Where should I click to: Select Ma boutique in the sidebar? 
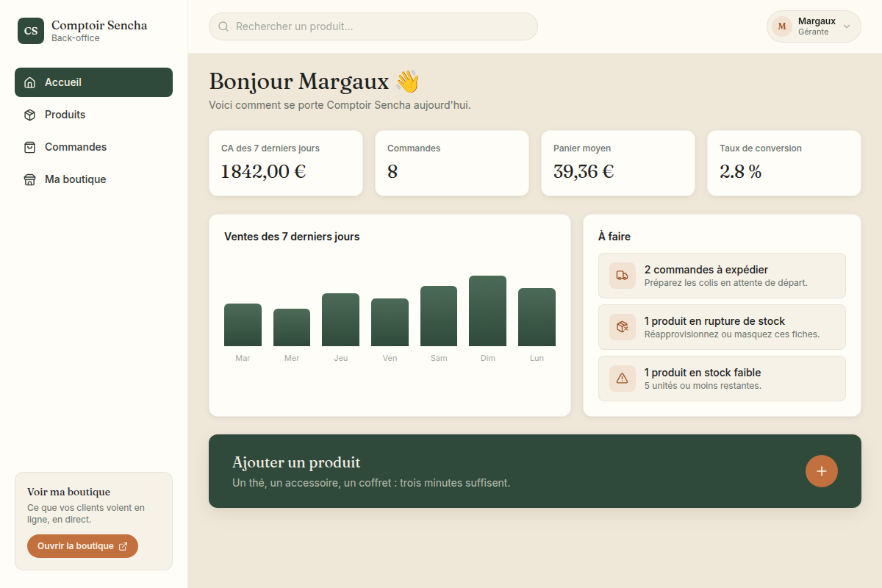[x=93, y=179]
